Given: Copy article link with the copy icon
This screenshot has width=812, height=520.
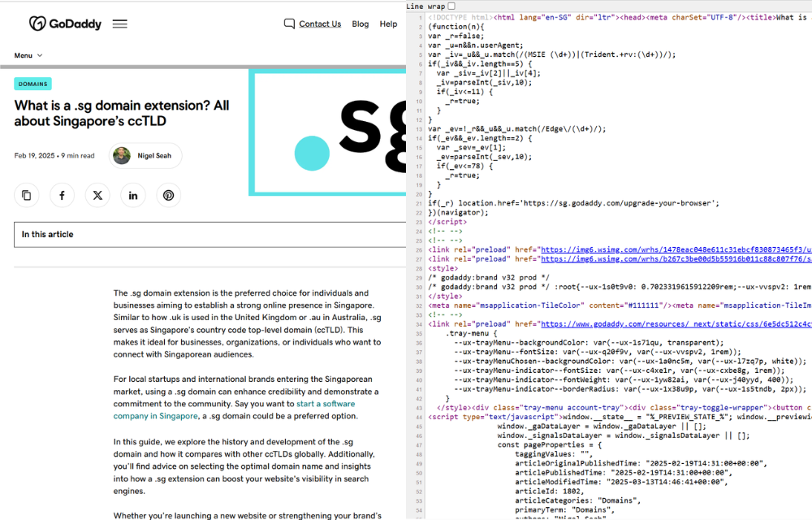Looking at the screenshot, I should coord(27,195).
